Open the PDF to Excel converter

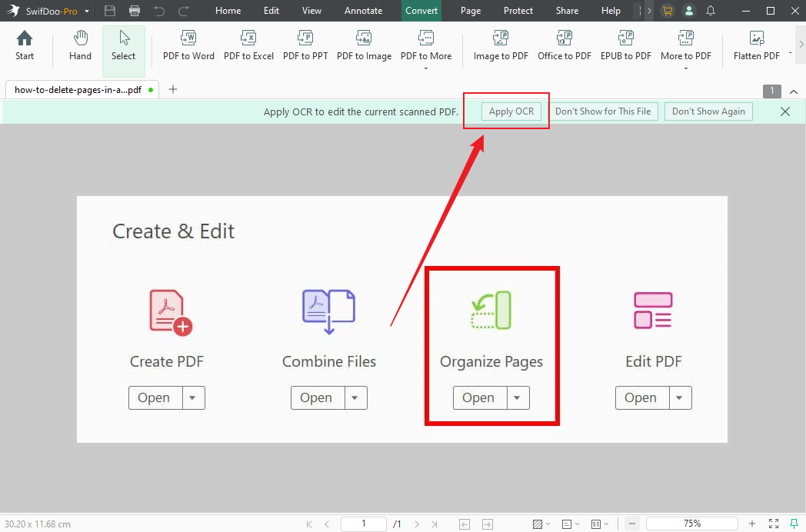pos(248,45)
